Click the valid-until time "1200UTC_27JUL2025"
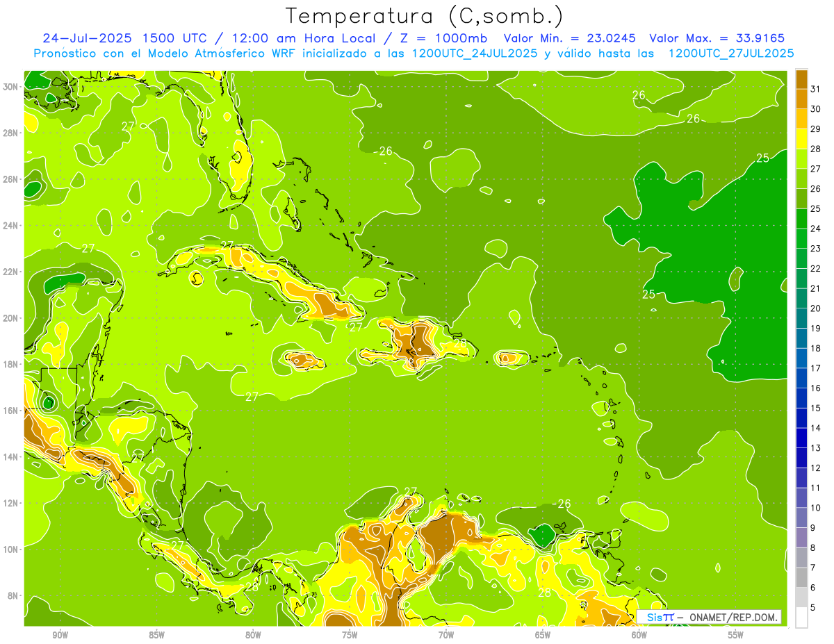The height and width of the screenshot is (644, 834). (x=731, y=53)
